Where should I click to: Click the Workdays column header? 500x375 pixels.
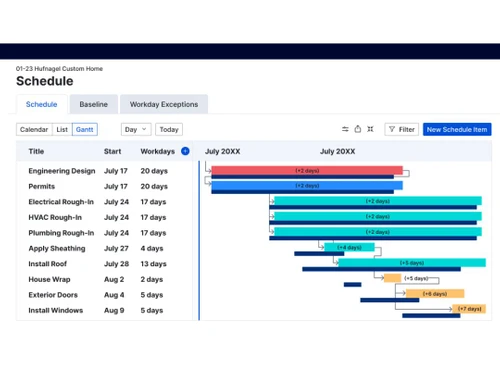(x=158, y=151)
